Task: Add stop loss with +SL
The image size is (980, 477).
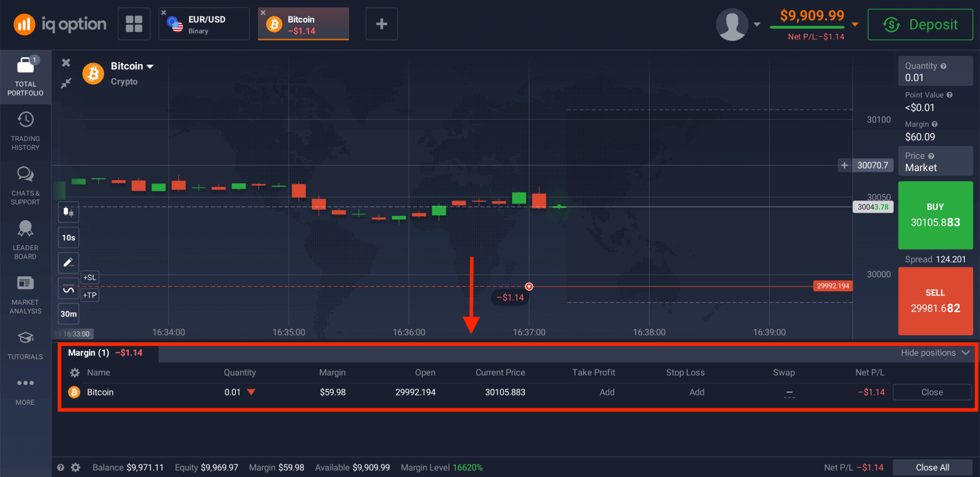Action: (90, 278)
